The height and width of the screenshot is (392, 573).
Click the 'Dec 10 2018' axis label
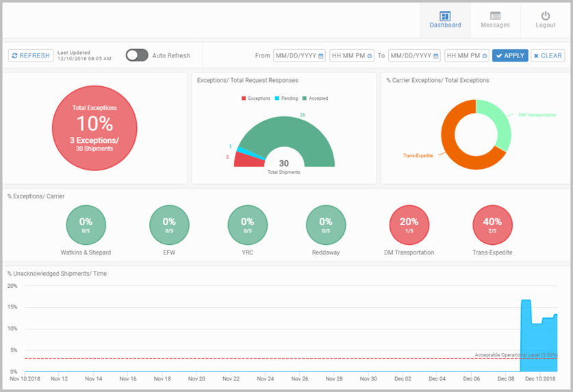(540, 379)
